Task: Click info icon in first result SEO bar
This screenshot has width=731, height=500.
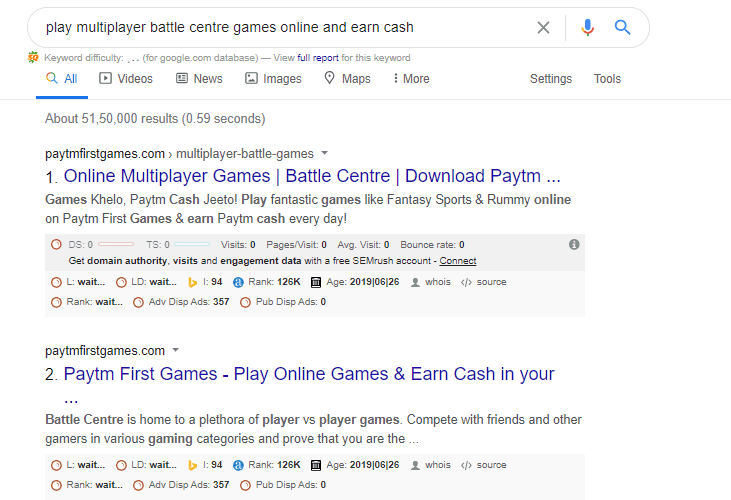Action: click(x=574, y=244)
